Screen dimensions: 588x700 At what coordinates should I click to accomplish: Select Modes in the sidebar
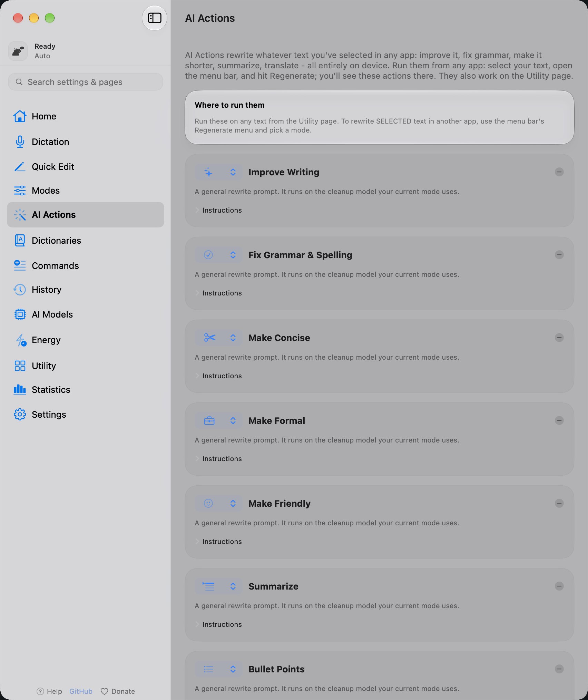coord(85,191)
